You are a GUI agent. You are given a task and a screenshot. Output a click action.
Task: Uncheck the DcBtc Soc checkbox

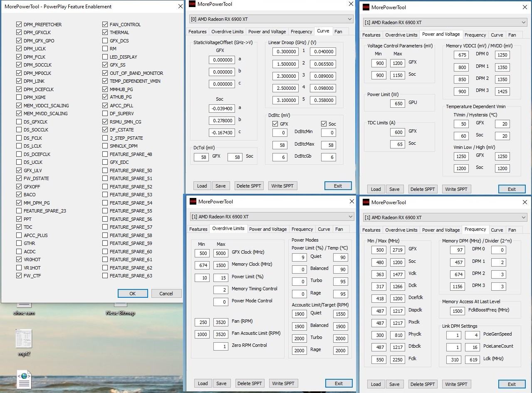coord(324,124)
